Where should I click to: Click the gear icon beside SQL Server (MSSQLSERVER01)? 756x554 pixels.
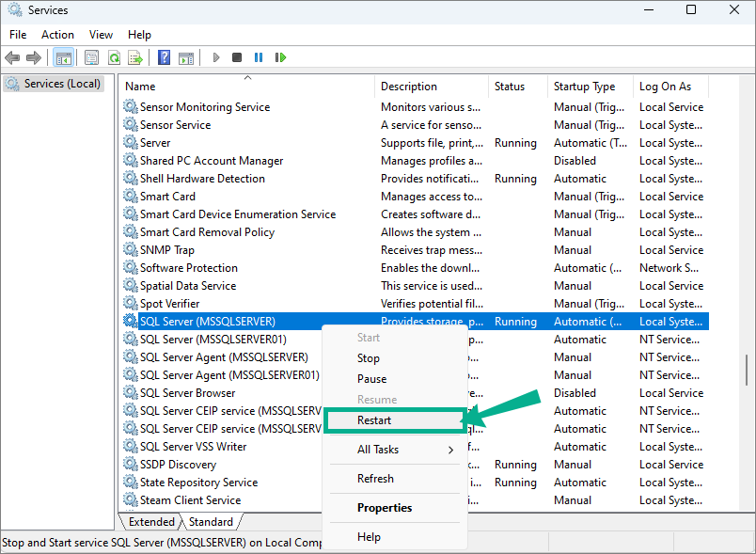pyautogui.click(x=130, y=339)
